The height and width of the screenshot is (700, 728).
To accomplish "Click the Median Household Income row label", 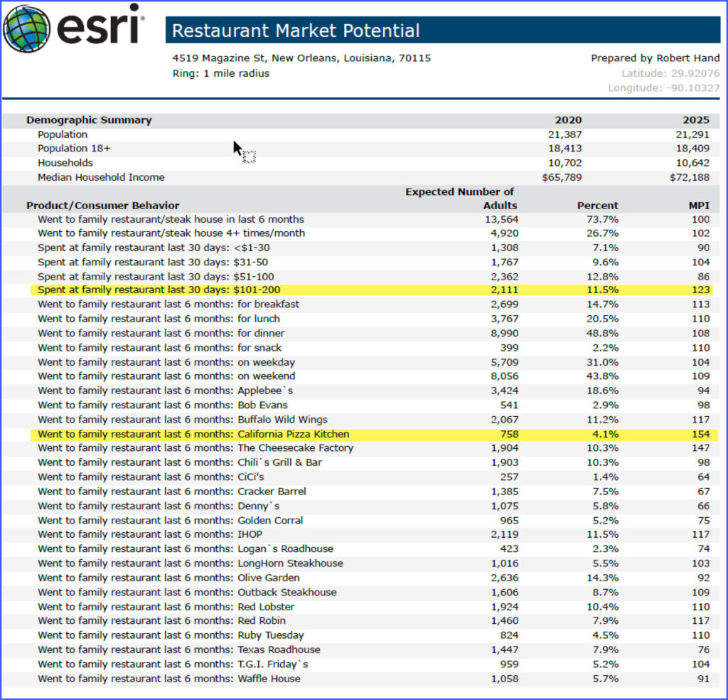I will (101, 177).
